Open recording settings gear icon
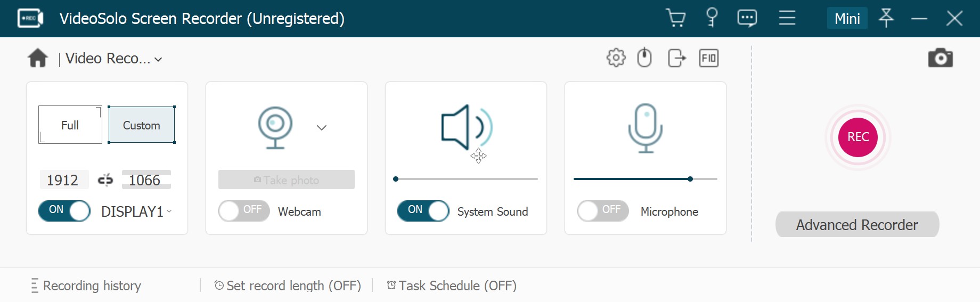Screen dimensions: 980x302 pyautogui.click(x=616, y=58)
